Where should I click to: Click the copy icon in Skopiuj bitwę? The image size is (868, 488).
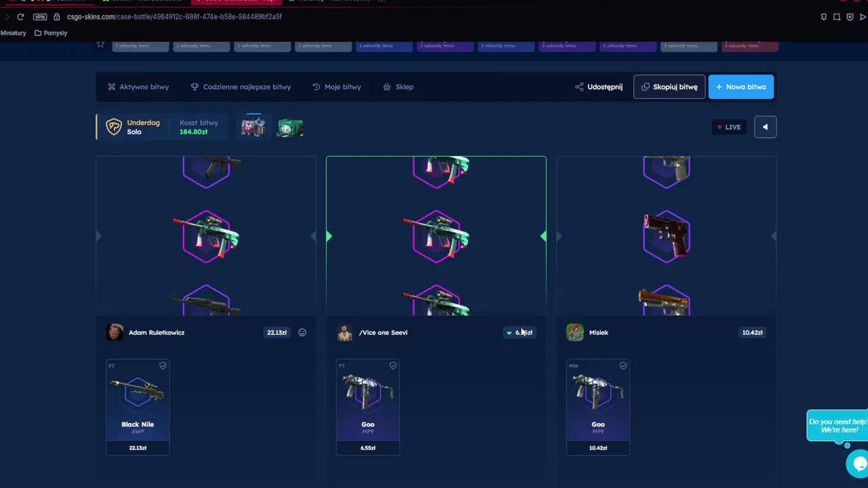click(646, 87)
